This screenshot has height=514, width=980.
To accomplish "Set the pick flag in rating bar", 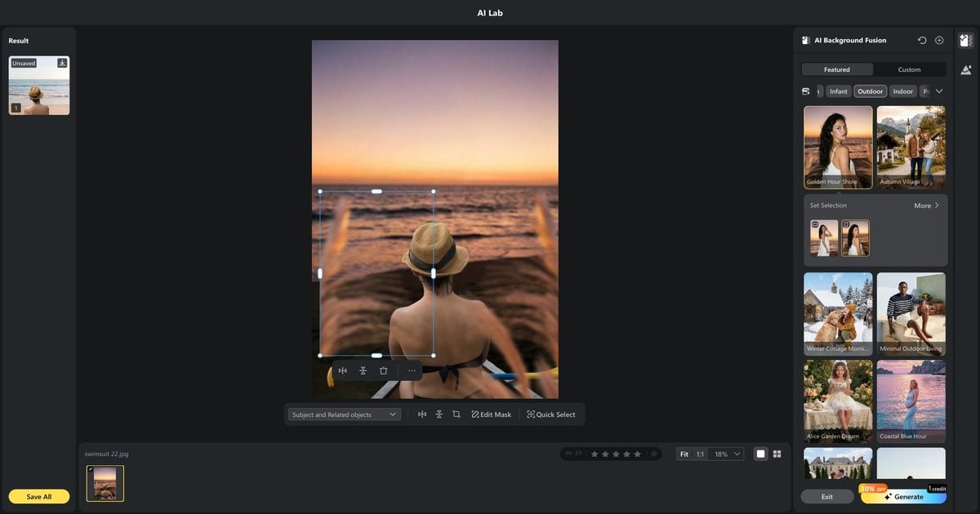I will tap(568, 454).
